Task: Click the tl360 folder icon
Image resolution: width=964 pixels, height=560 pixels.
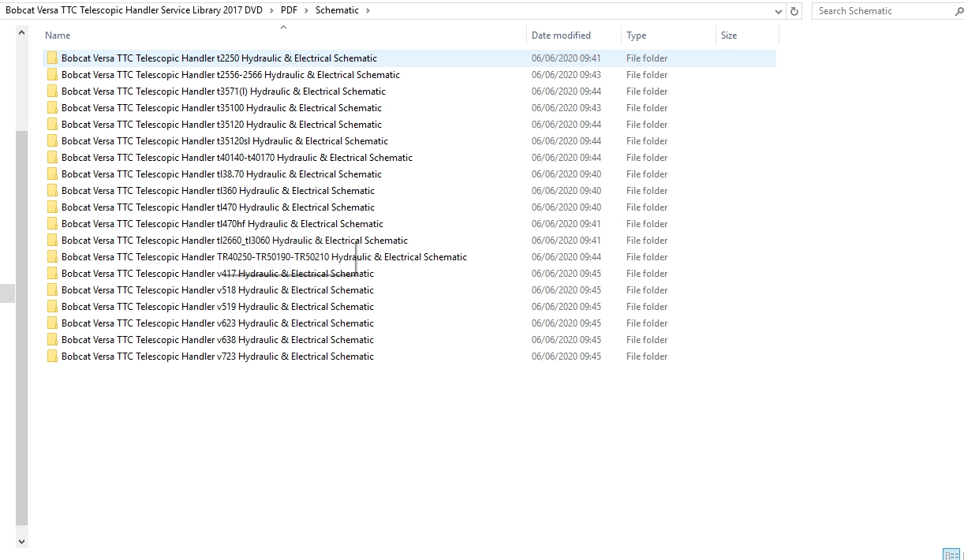Action: tap(52, 191)
